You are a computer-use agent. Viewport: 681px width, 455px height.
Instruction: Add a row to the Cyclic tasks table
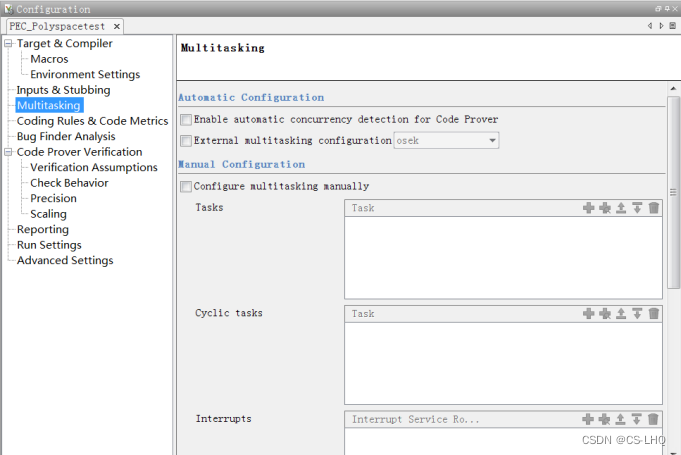point(588,313)
